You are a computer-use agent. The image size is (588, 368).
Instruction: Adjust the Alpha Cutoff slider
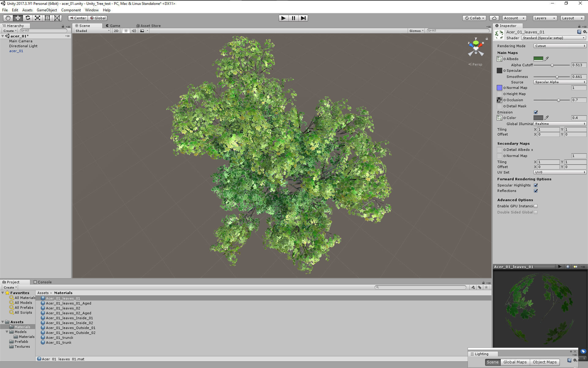point(552,65)
